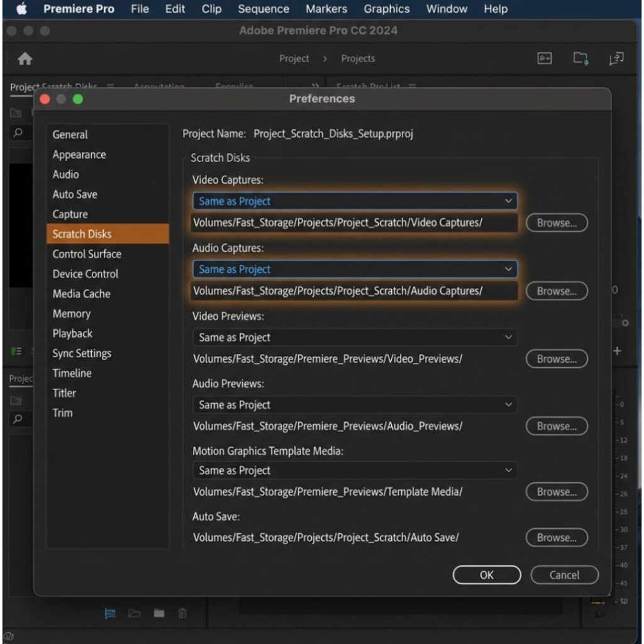Click the bin folder icon in upper project panel
Viewport: 644px width, 644px height.
coord(16,112)
